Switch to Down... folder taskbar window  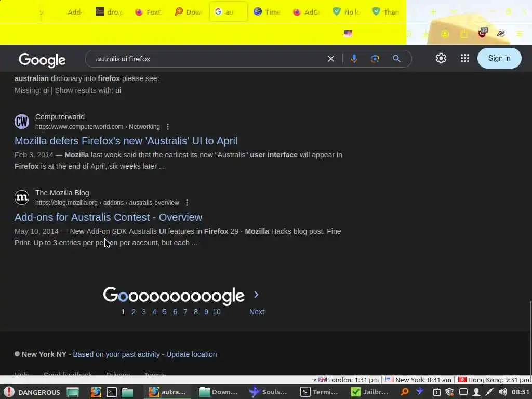pyautogui.click(x=218, y=392)
